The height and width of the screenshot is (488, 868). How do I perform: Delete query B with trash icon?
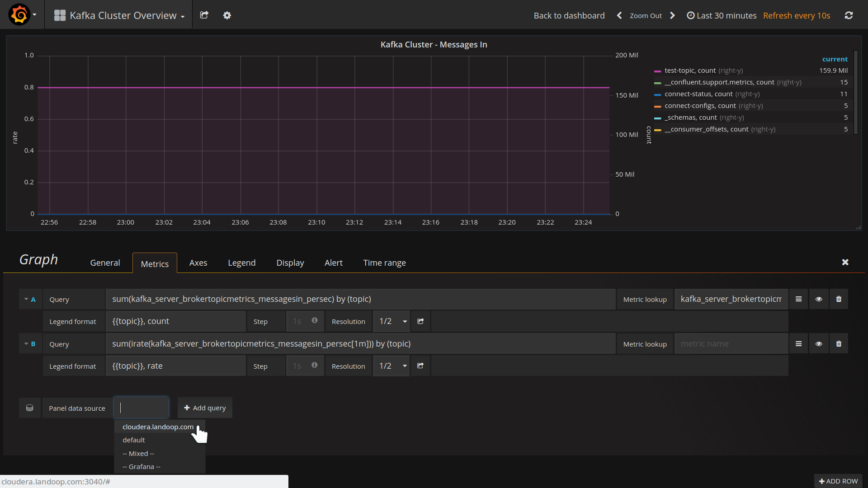tap(839, 344)
